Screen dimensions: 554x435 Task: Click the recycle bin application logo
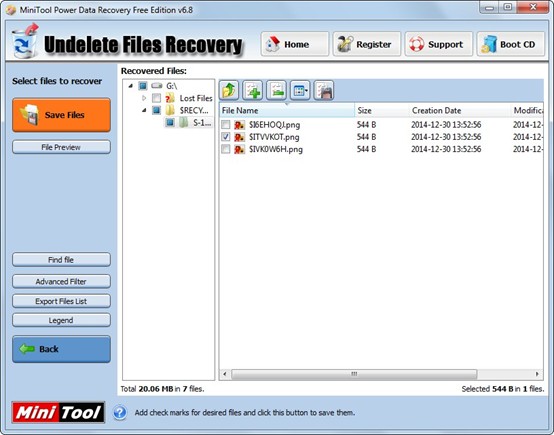click(x=25, y=41)
